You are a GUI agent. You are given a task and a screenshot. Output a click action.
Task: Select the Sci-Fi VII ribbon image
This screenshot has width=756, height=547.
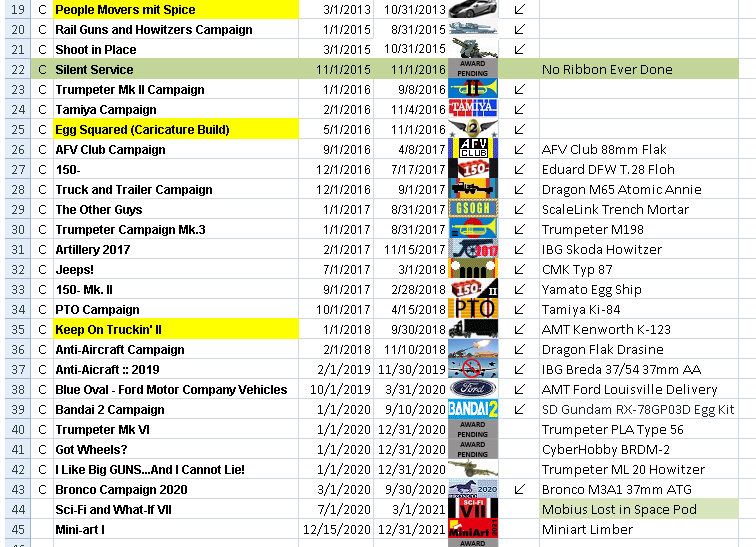point(473,509)
